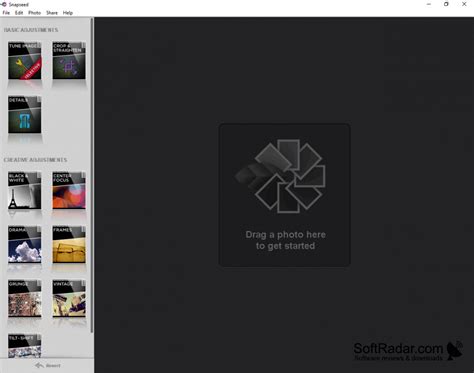
Task: Select the Frames effect tile
Action: [69, 244]
